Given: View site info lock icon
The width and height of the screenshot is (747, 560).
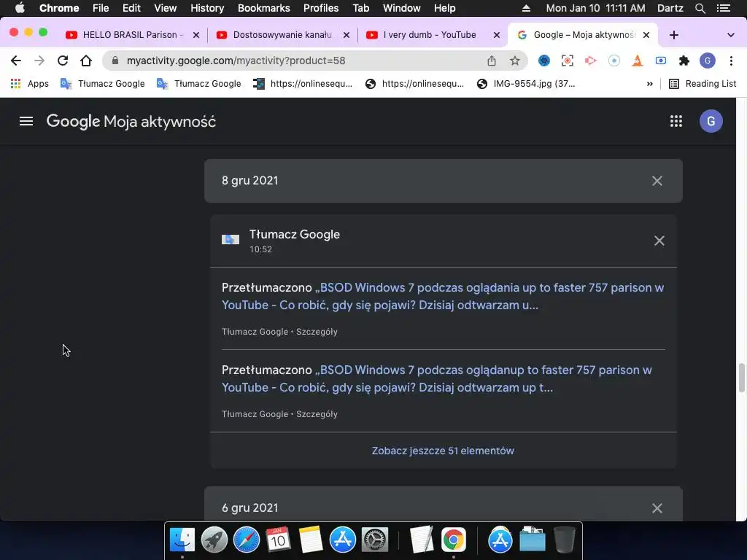Looking at the screenshot, I should pyautogui.click(x=115, y=61).
